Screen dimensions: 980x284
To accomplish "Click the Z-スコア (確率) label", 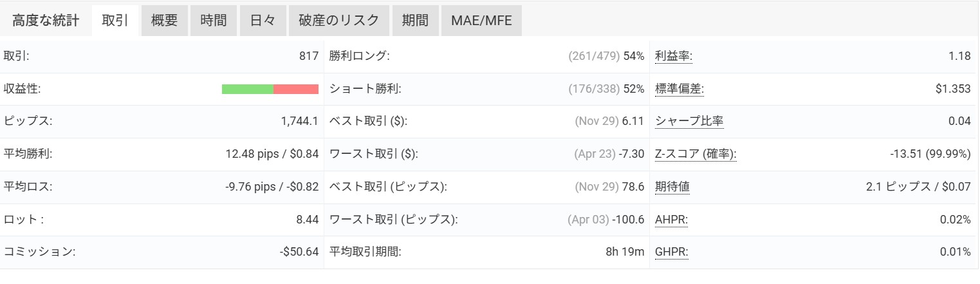I will point(696,154).
